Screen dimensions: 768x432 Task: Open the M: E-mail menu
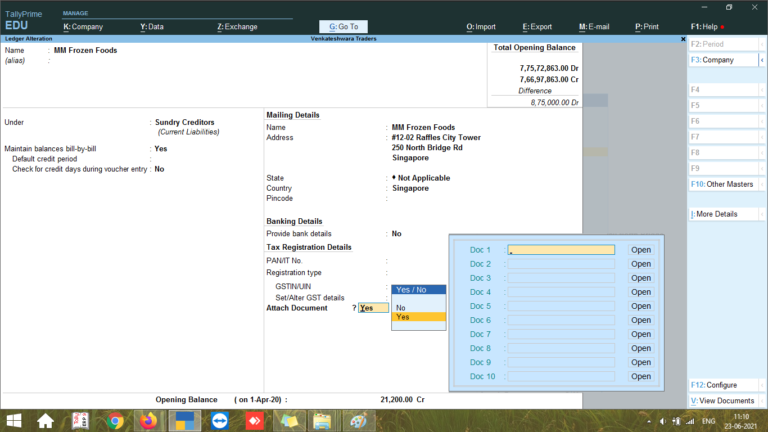(594, 27)
